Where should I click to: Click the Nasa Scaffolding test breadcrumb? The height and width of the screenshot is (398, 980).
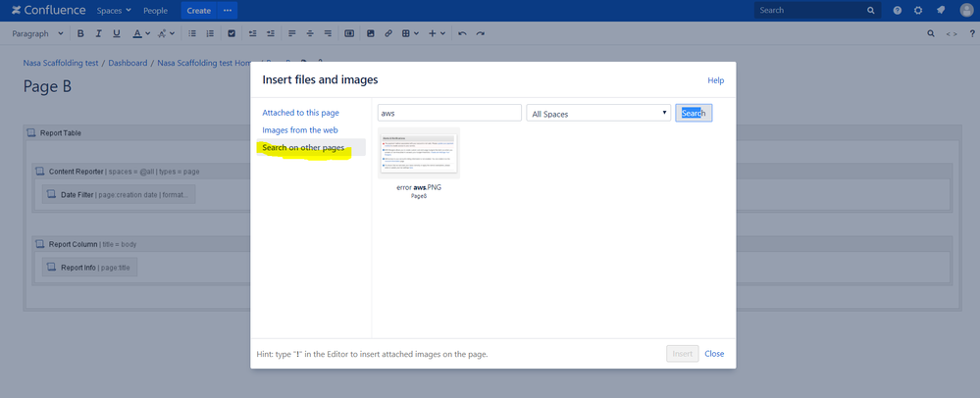pos(60,63)
